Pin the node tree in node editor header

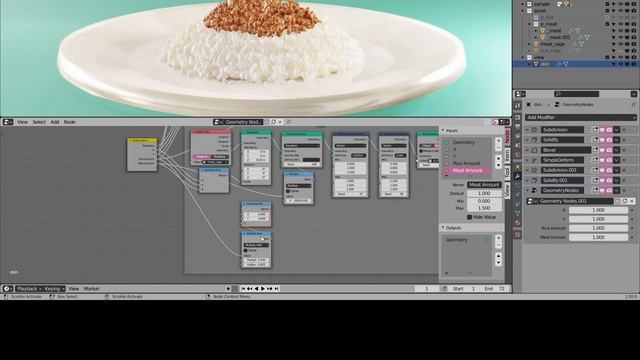point(288,122)
